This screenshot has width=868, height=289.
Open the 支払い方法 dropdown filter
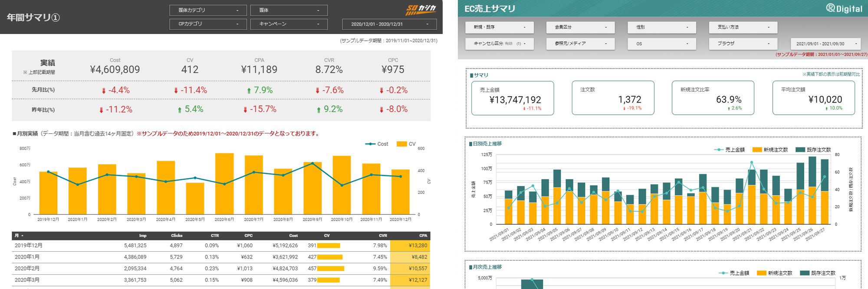point(743,27)
